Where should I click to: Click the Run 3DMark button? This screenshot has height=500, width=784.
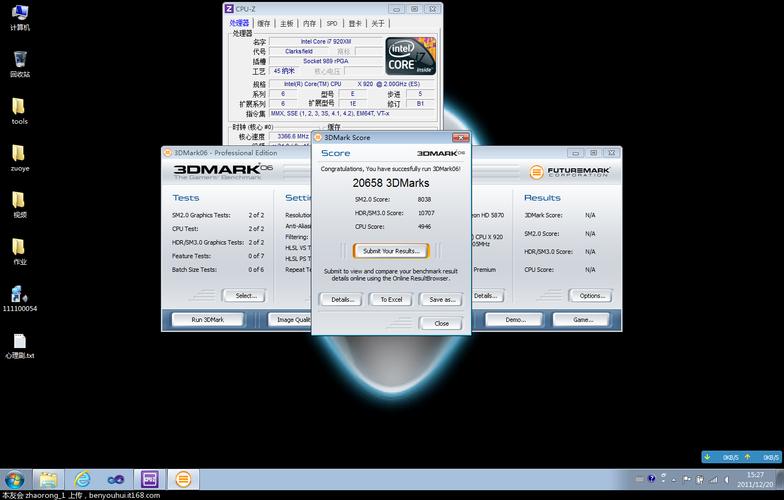click(x=208, y=320)
